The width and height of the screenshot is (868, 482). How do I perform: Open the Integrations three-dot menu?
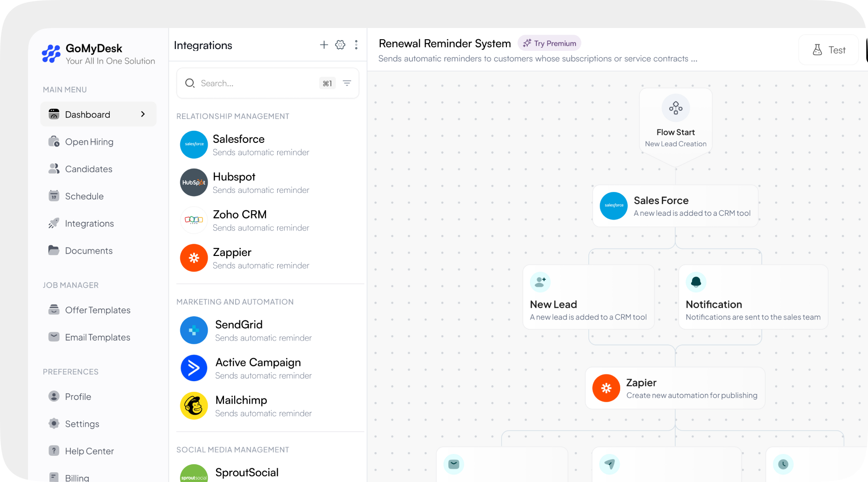click(356, 45)
